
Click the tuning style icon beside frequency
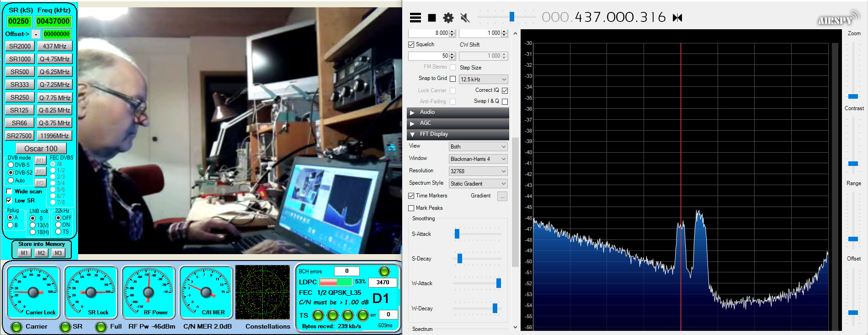(677, 18)
